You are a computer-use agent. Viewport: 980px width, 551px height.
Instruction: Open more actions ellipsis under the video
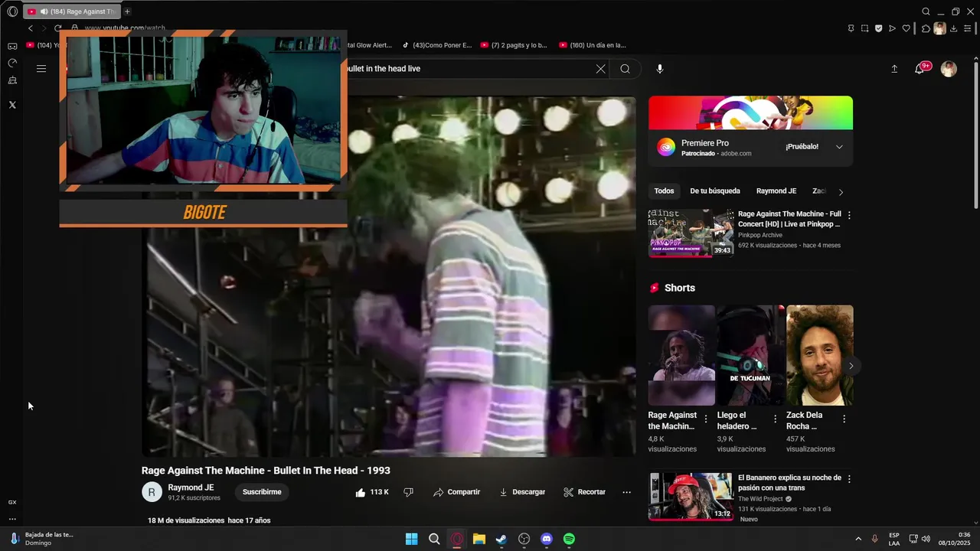(x=626, y=492)
